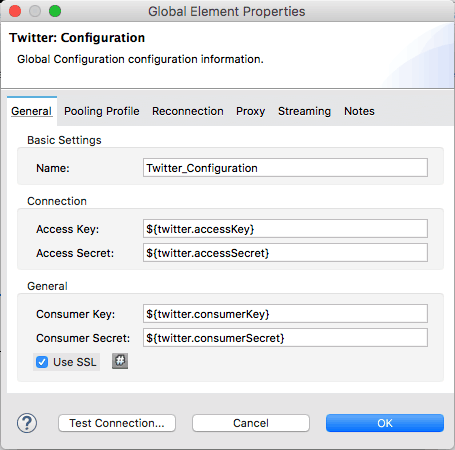This screenshot has width=455, height=450.
Task: Click the green zoom window button
Action: click(55, 11)
